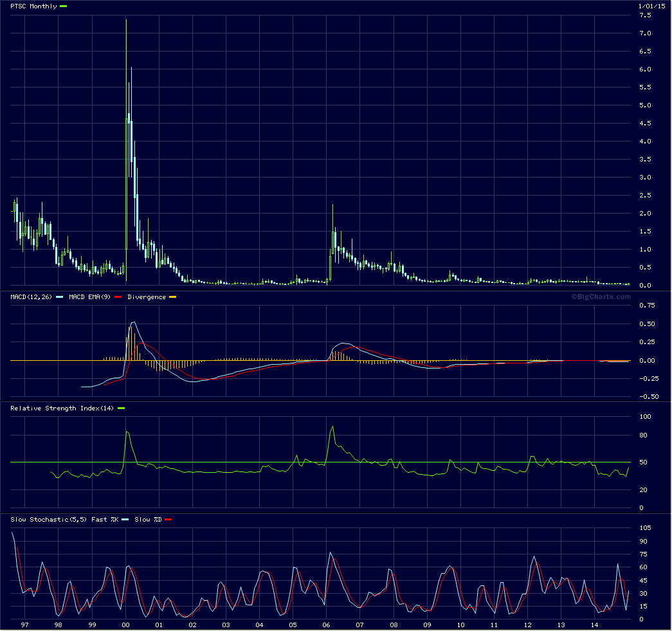Click the 05 year label on the time axis
672x631 pixels.
[x=293, y=625]
